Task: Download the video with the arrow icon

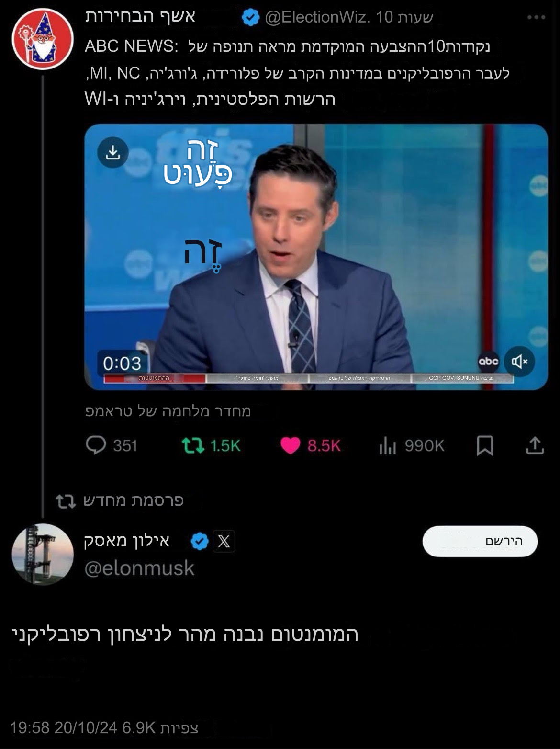Action: [x=112, y=153]
